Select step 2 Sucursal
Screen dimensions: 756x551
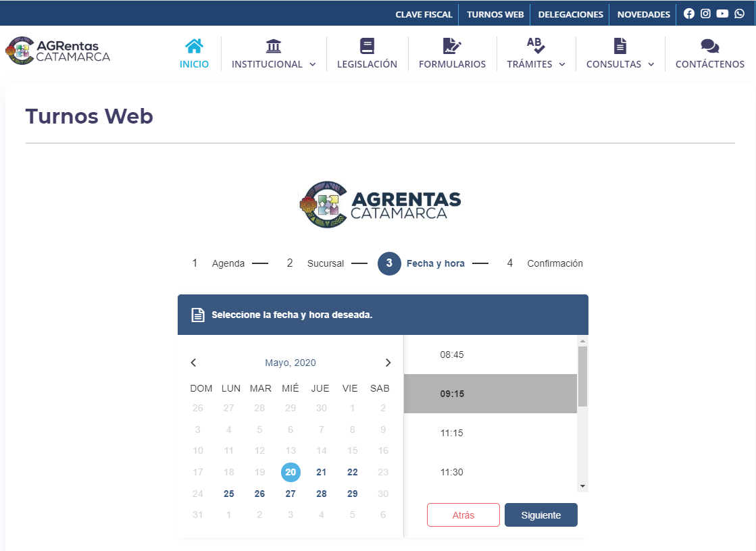[x=315, y=263]
